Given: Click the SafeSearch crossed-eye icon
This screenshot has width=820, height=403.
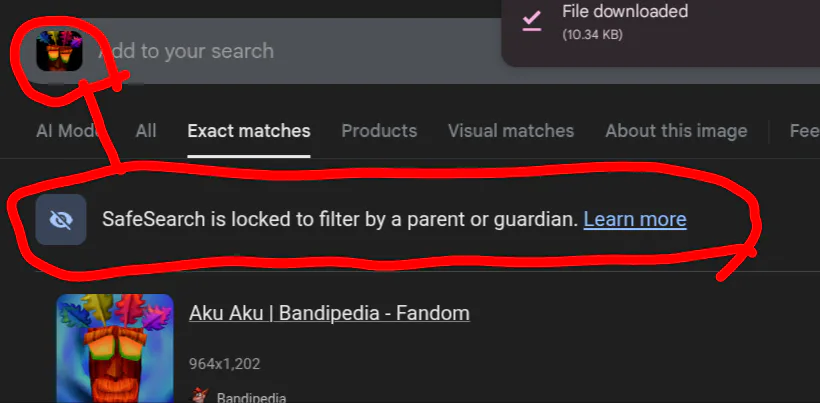Looking at the screenshot, I should (x=61, y=220).
